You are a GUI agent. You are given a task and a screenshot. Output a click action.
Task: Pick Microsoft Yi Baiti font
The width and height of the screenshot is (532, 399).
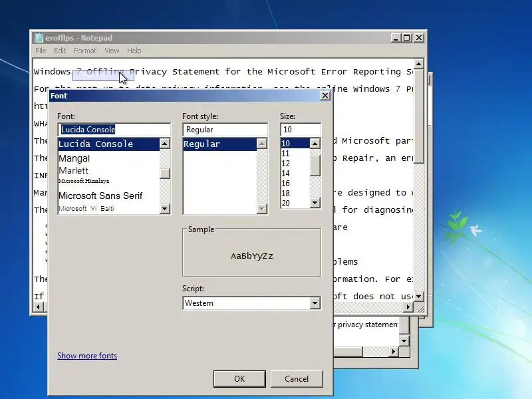(108, 208)
